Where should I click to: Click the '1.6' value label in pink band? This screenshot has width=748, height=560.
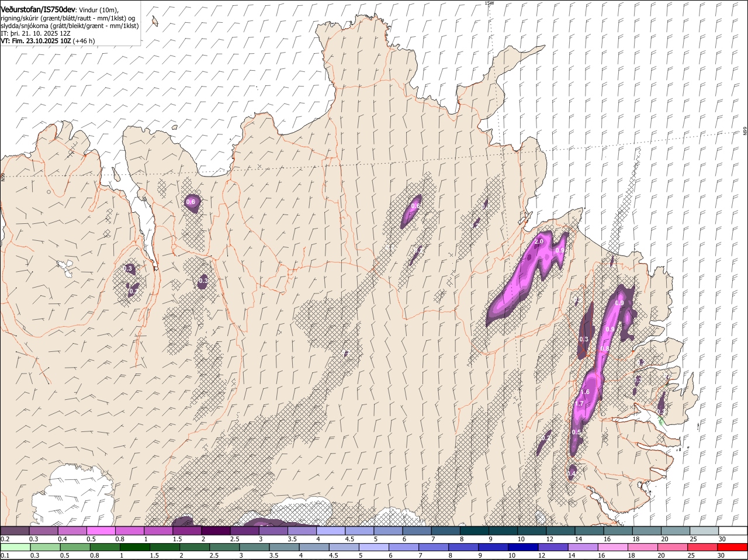(x=584, y=392)
